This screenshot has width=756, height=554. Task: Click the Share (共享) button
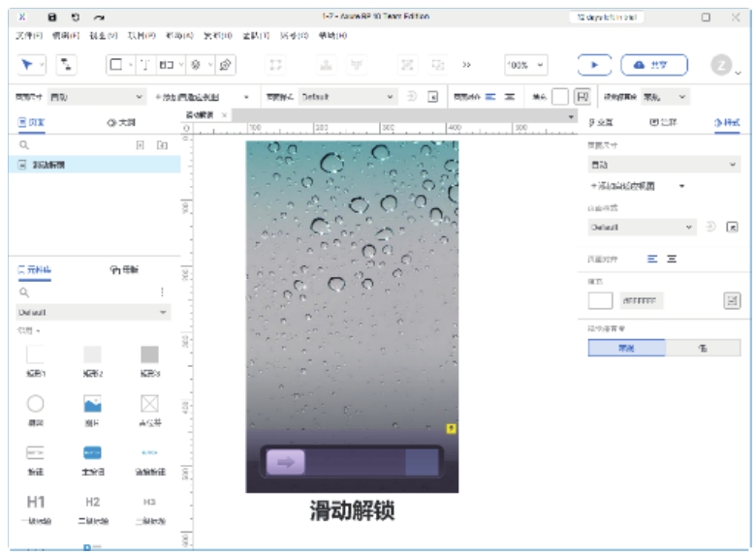click(x=654, y=64)
